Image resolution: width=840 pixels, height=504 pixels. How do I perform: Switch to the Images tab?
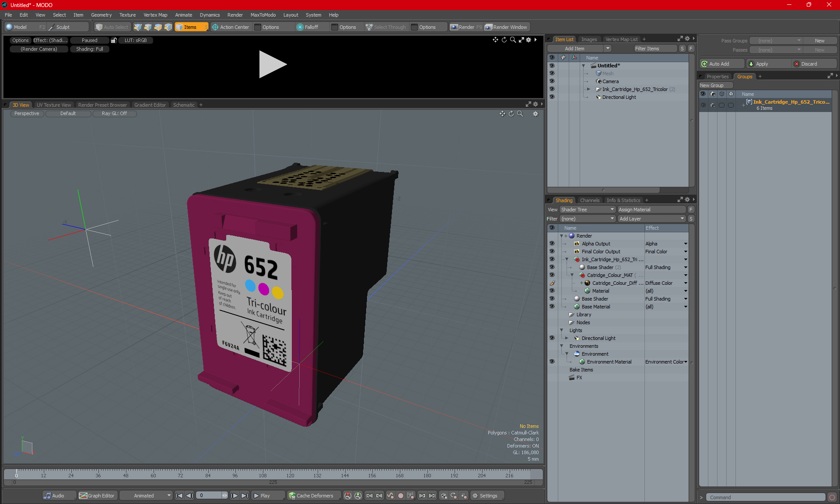[589, 39]
